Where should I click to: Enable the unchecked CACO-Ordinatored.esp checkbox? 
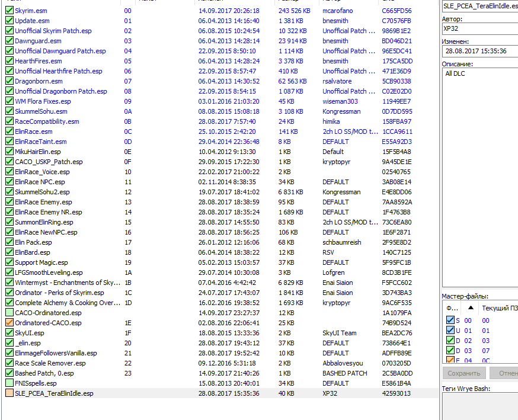coord(9,312)
